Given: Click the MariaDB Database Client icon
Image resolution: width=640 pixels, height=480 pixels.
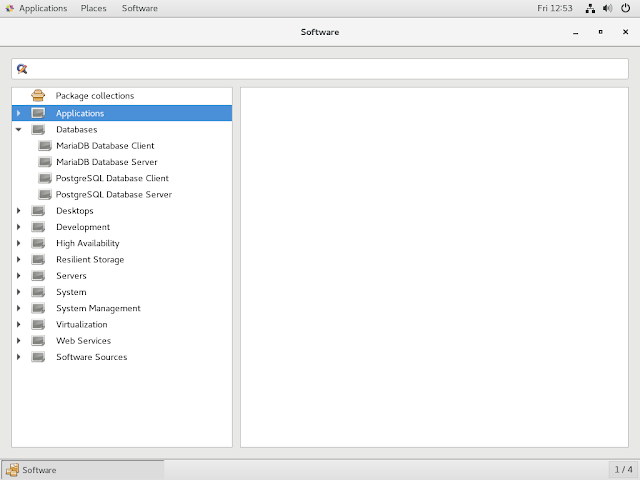Looking at the screenshot, I should pos(45,146).
